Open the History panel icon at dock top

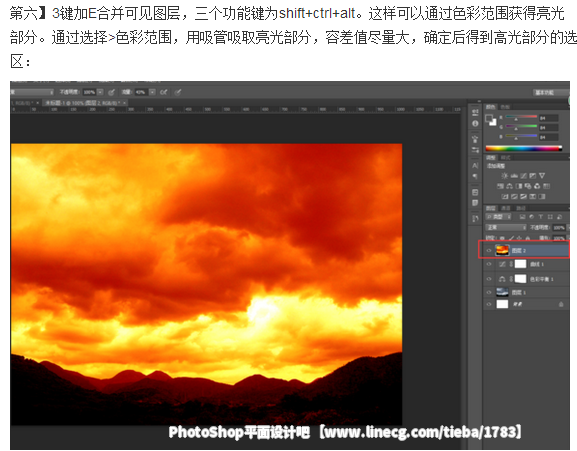[x=475, y=112]
